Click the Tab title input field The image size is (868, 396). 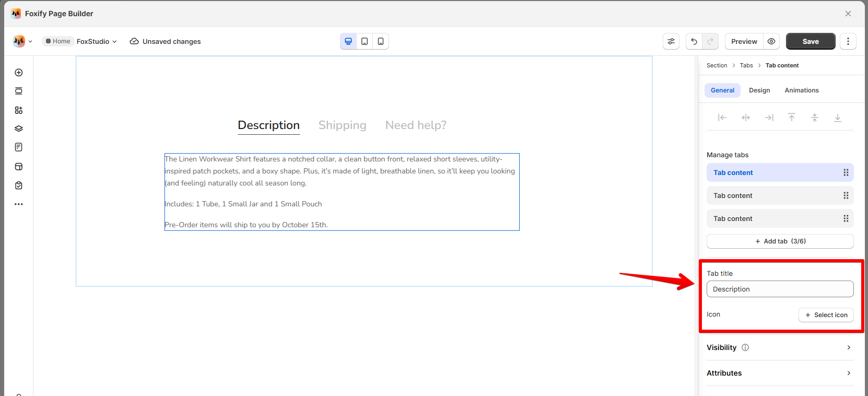pos(780,289)
